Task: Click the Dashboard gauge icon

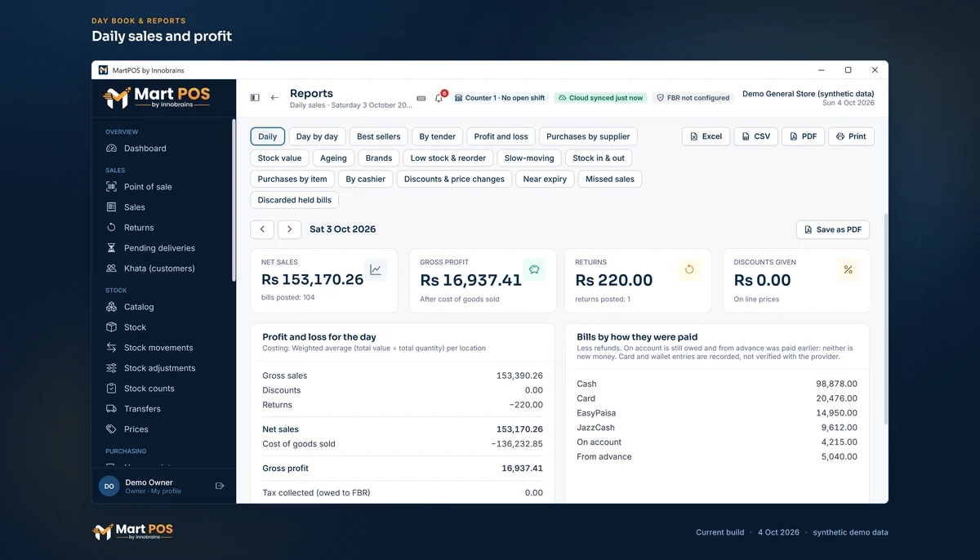Action: [x=112, y=149]
